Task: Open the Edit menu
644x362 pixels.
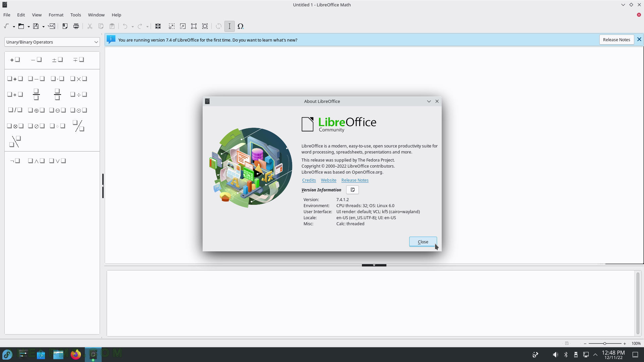Action: 21,15
